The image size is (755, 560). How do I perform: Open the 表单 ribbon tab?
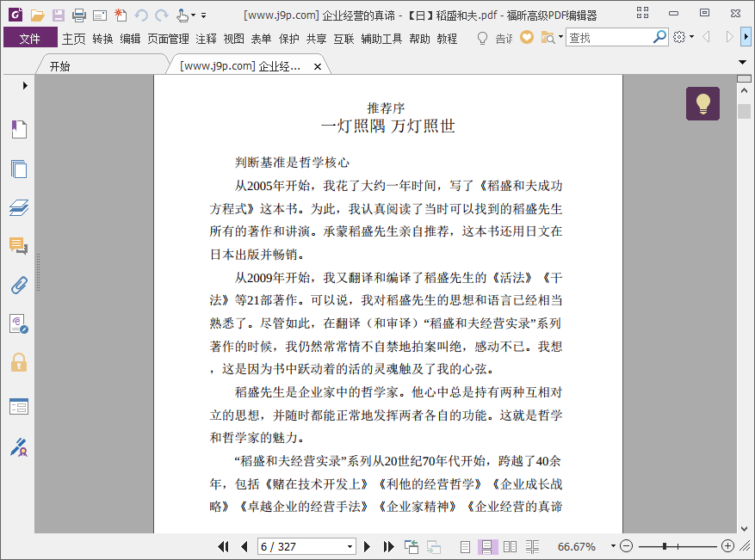point(261,39)
